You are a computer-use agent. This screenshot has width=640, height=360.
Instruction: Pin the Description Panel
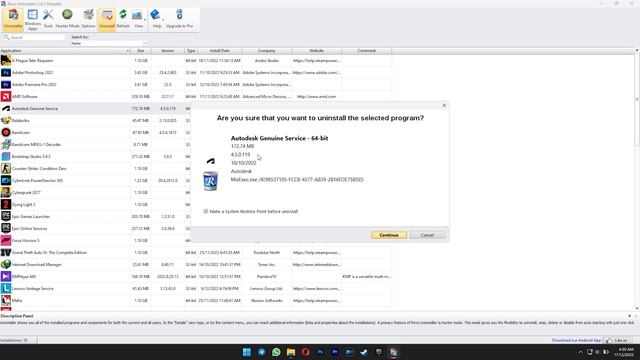(629, 316)
